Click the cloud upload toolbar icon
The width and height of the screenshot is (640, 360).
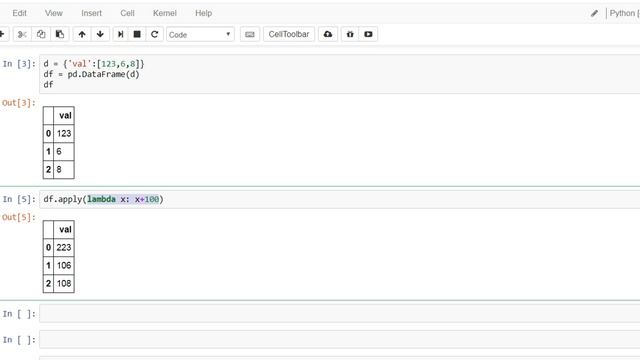328,34
